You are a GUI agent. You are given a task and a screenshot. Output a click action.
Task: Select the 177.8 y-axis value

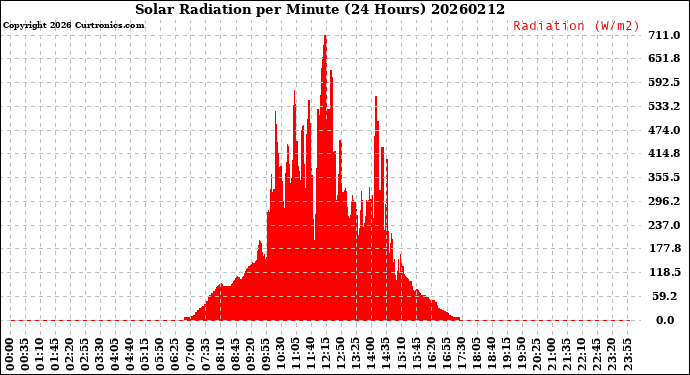click(664, 248)
